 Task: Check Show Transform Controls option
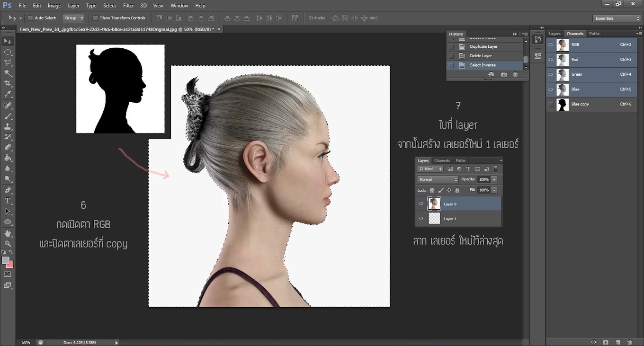pos(95,18)
